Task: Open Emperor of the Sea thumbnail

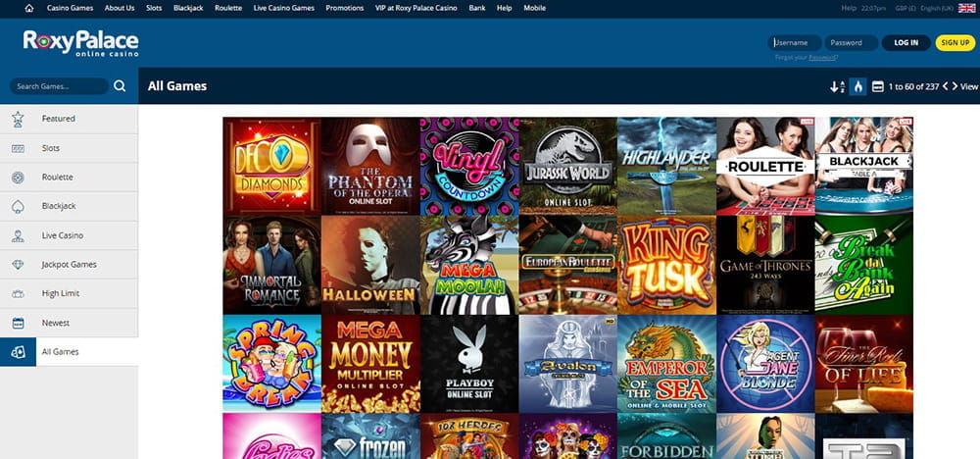Action: [x=666, y=364]
